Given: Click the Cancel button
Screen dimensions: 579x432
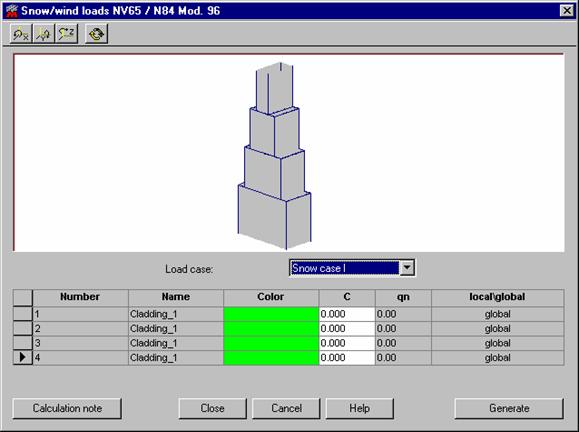Looking at the screenshot, I should tap(286, 408).
